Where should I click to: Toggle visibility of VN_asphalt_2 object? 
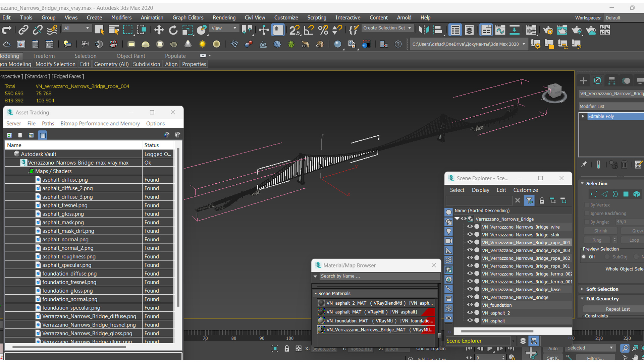470,312
